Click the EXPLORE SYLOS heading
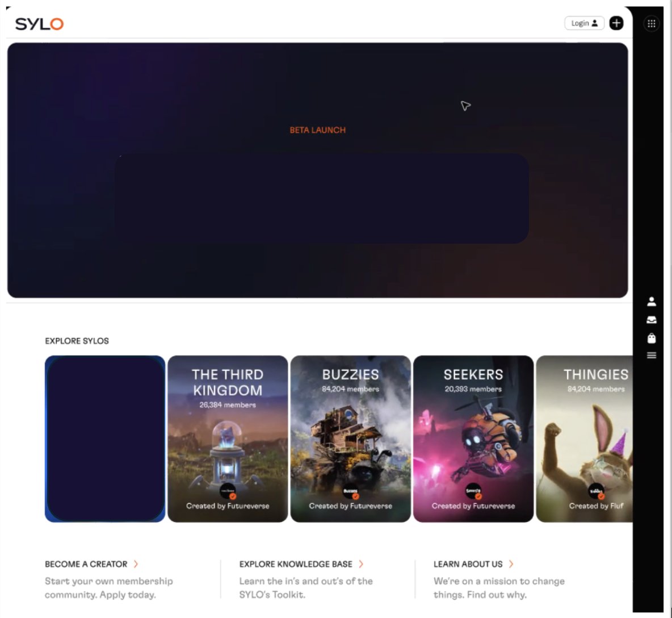Viewport: 672px width, 618px height. pos(77,341)
